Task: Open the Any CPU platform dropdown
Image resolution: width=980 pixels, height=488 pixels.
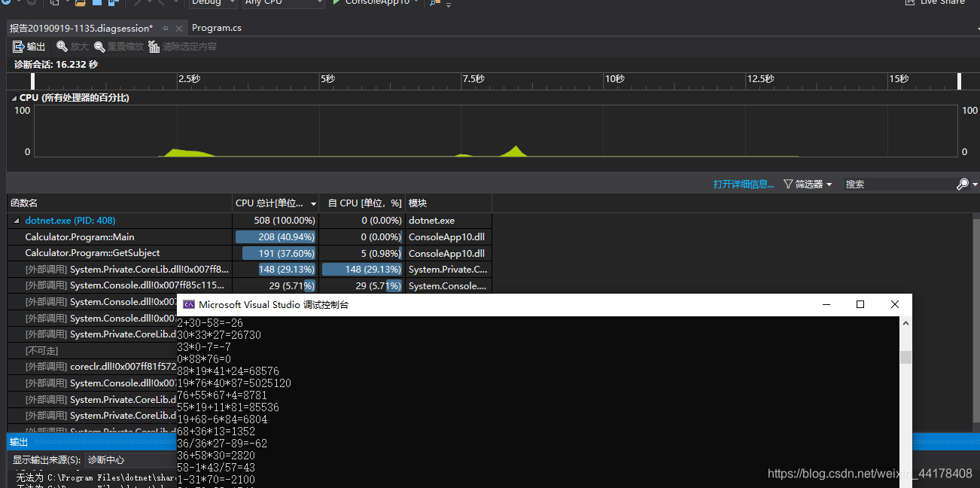Action: tap(284, 3)
